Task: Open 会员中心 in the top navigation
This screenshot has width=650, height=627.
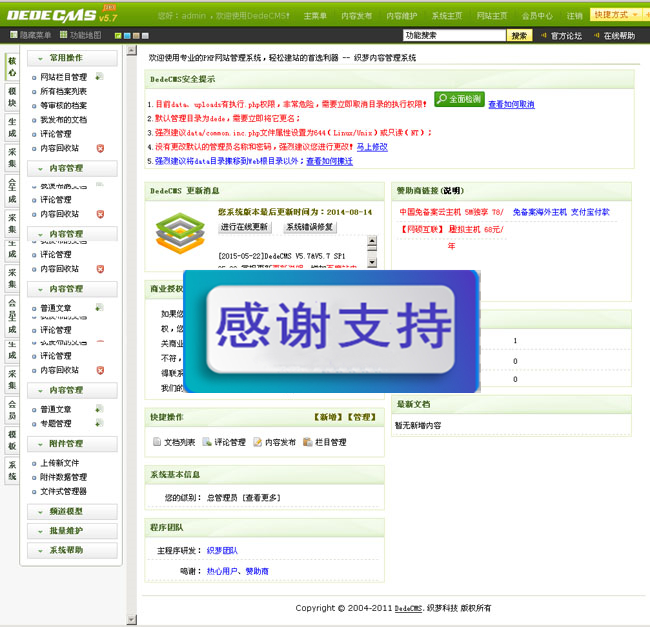Action: click(537, 16)
